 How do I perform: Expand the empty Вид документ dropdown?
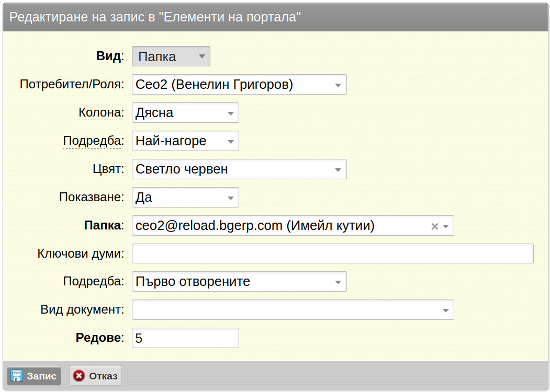tap(293, 309)
